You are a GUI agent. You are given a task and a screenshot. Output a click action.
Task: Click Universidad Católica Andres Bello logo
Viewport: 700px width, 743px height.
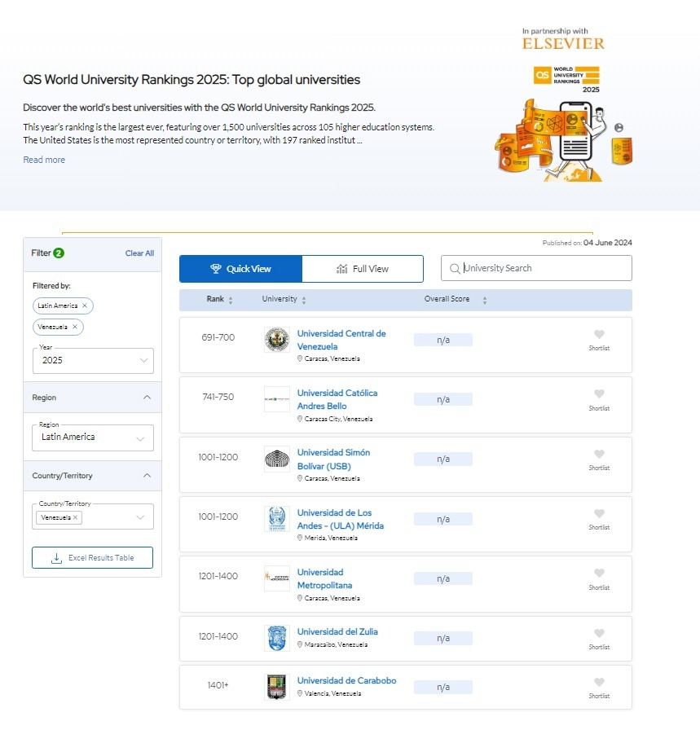[277, 399]
